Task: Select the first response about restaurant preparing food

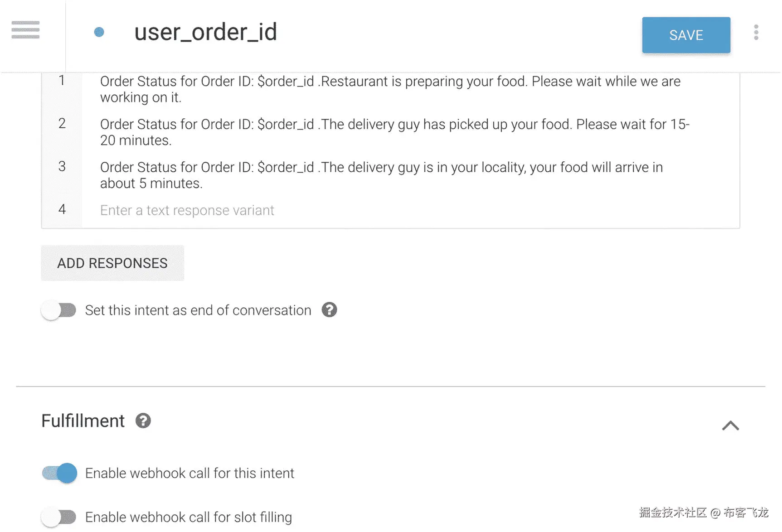Action: click(x=390, y=89)
